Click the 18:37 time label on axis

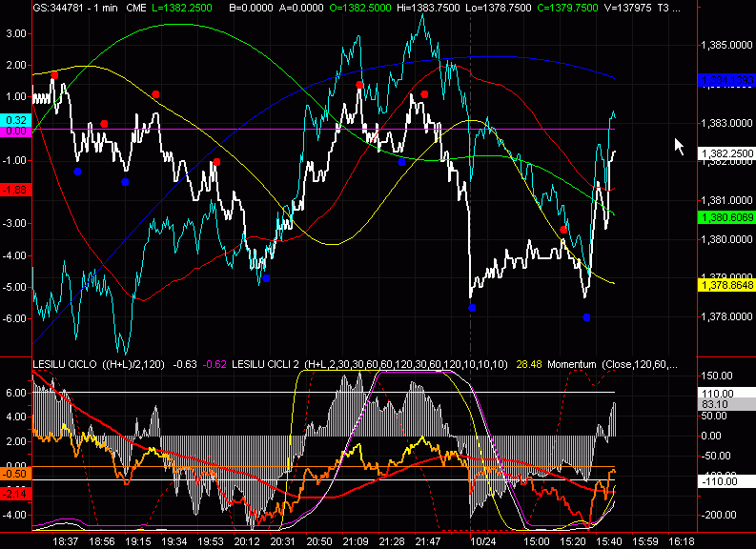[x=66, y=539]
